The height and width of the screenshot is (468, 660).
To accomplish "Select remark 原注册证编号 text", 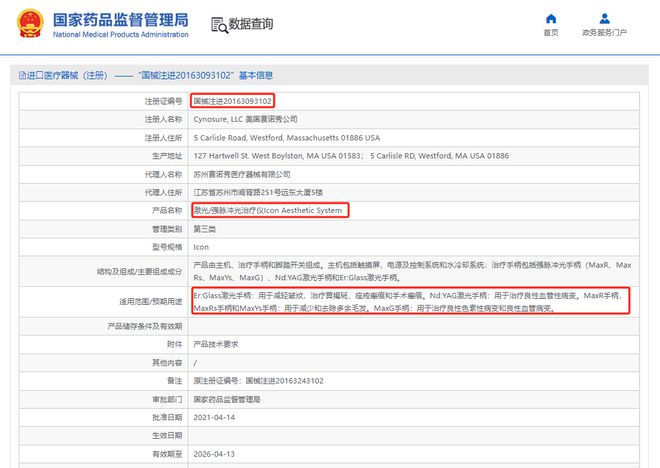I will click(258, 381).
